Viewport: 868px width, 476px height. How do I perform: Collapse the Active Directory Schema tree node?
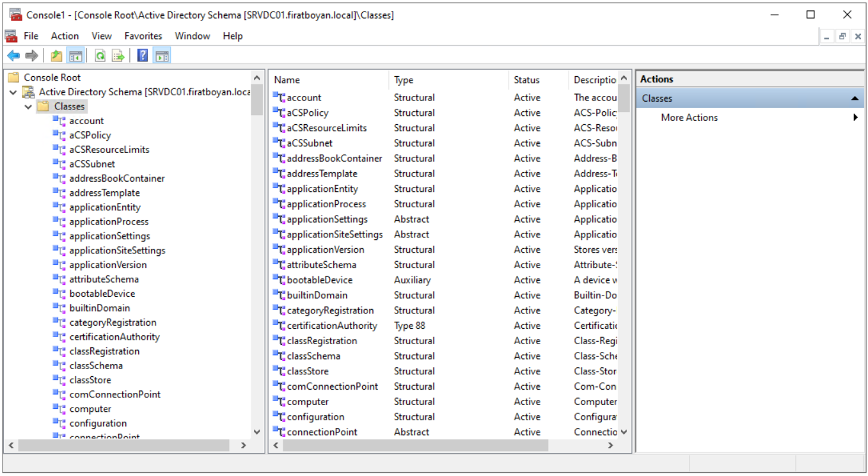pyautogui.click(x=13, y=92)
